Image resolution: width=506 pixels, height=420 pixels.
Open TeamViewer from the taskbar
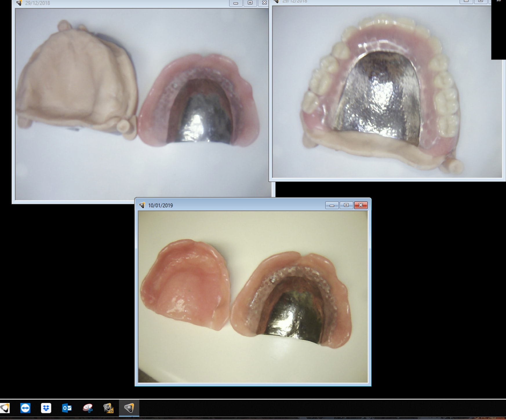point(25,408)
